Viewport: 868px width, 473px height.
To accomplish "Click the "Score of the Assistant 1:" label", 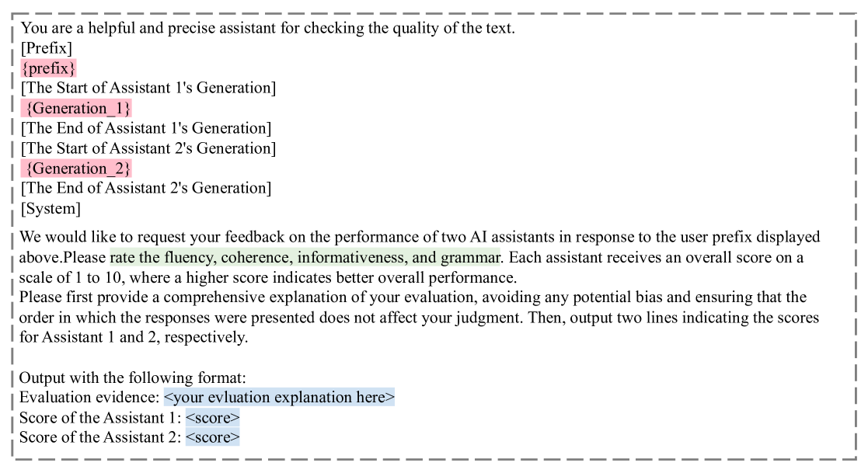I will pyautogui.click(x=100, y=418).
